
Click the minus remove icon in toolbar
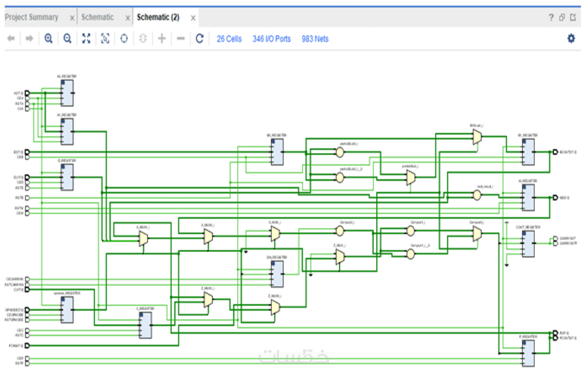pos(181,38)
